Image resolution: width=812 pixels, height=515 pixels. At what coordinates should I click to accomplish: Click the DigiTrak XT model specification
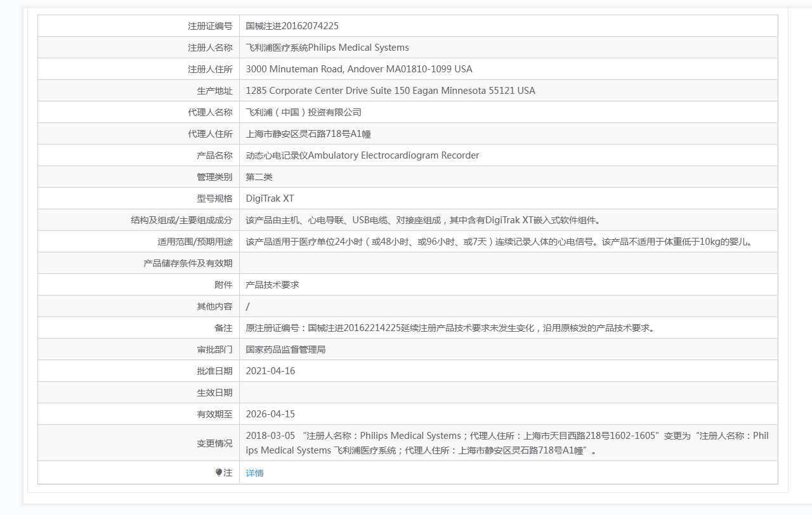tap(270, 199)
